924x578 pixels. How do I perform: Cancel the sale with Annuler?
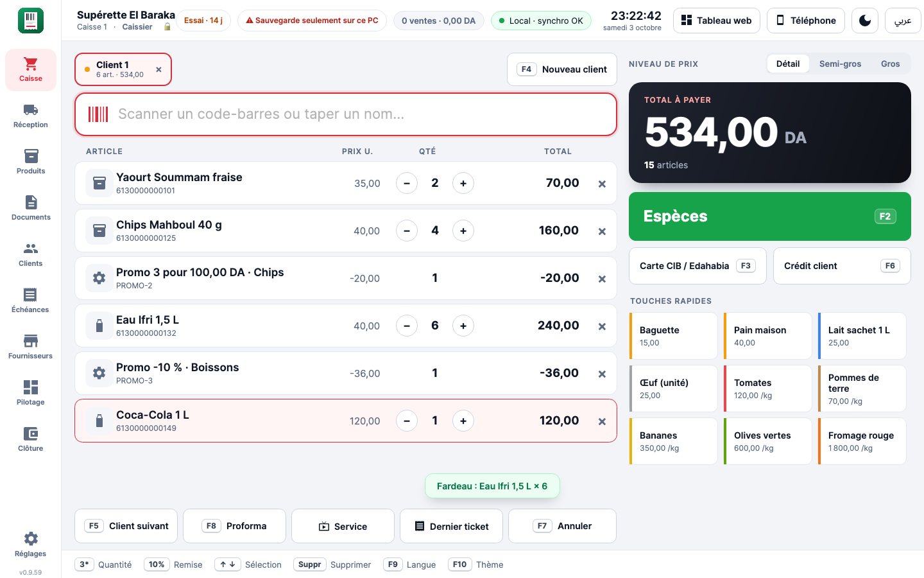click(563, 526)
